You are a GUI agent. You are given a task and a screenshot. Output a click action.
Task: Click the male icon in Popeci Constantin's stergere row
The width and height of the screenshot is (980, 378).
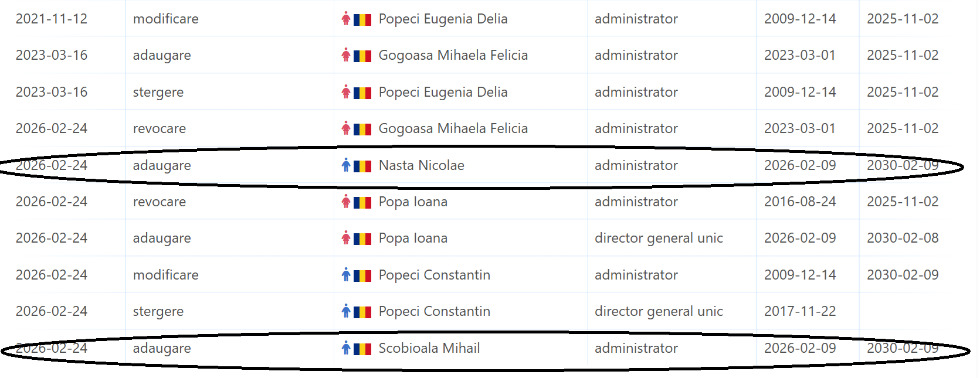pos(346,311)
